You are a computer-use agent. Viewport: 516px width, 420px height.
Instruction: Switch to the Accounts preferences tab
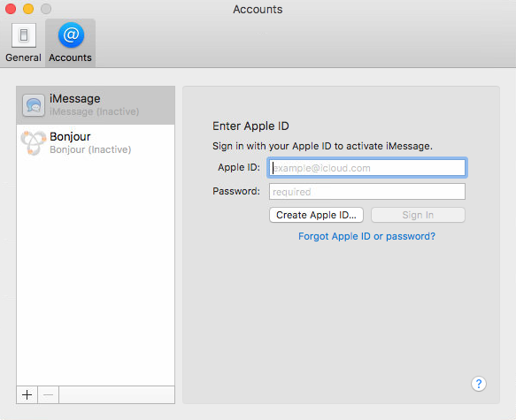click(70, 42)
